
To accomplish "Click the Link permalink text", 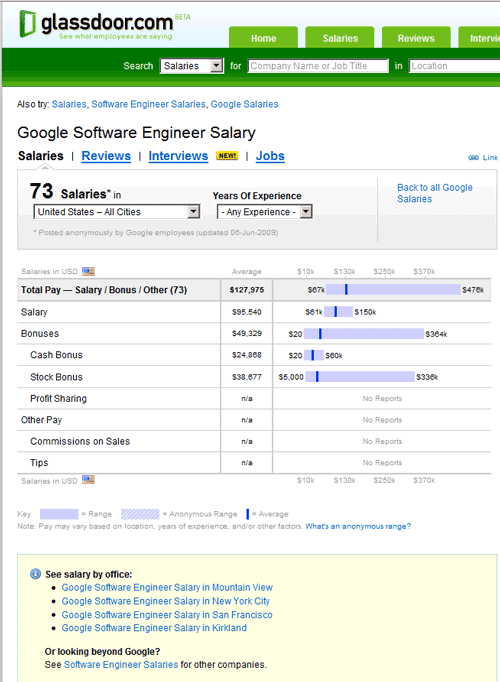I will coord(490,157).
